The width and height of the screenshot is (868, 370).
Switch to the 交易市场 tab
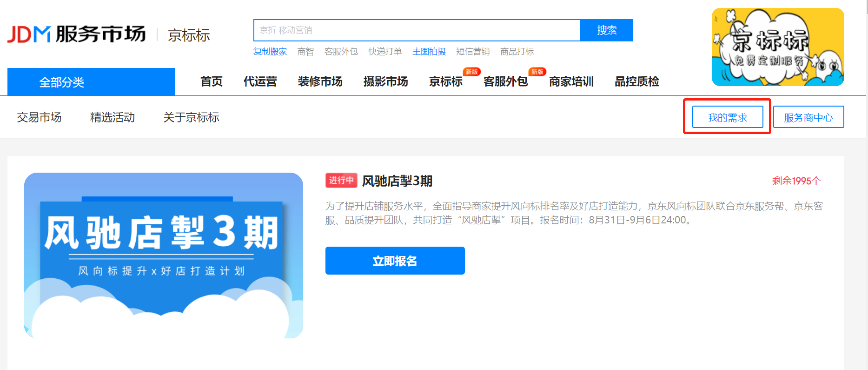tap(40, 117)
